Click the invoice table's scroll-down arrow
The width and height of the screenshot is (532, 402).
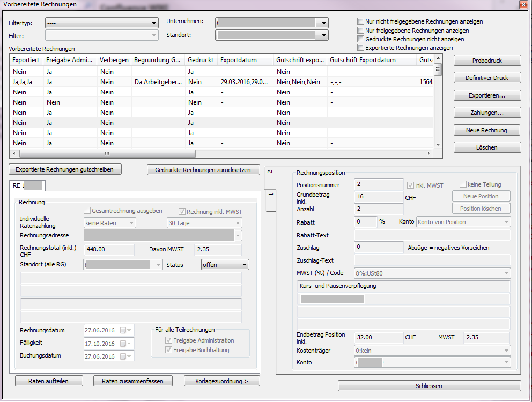point(438,144)
